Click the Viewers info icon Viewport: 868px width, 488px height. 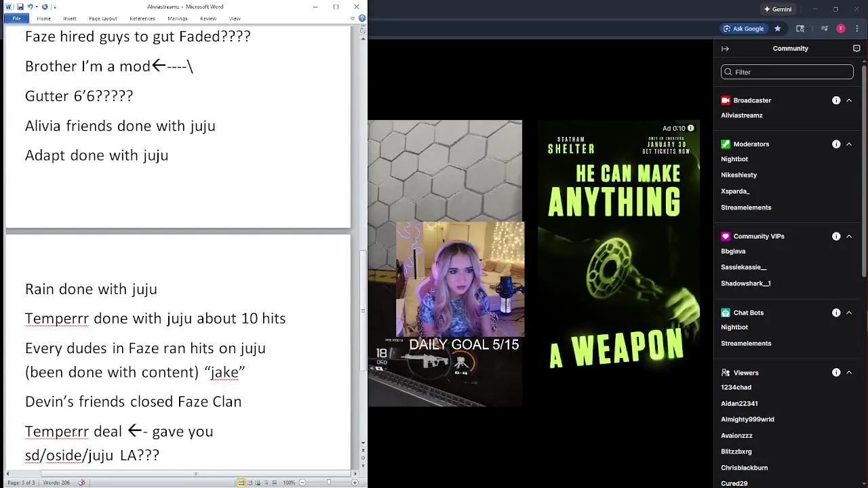pos(836,373)
